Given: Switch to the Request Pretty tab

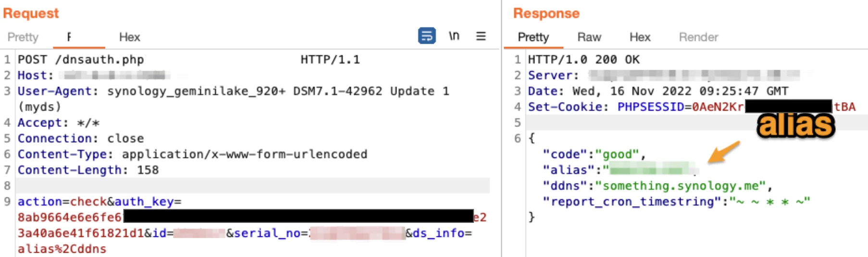Looking at the screenshot, I should [23, 37].
